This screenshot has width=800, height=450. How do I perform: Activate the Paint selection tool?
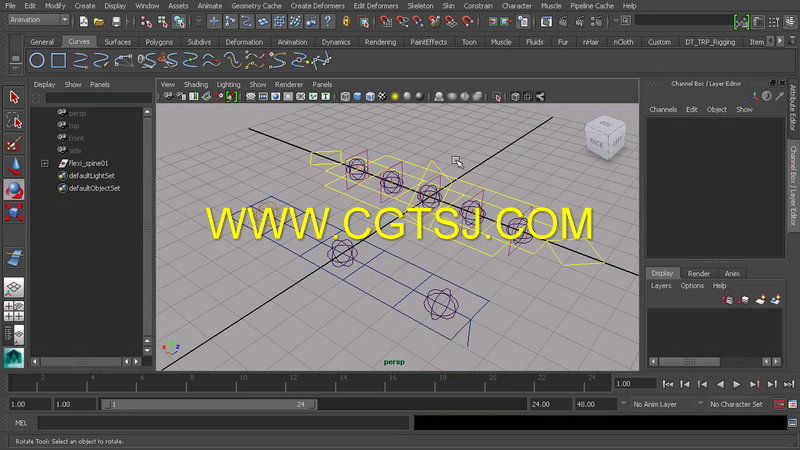(x=14, y=144)
